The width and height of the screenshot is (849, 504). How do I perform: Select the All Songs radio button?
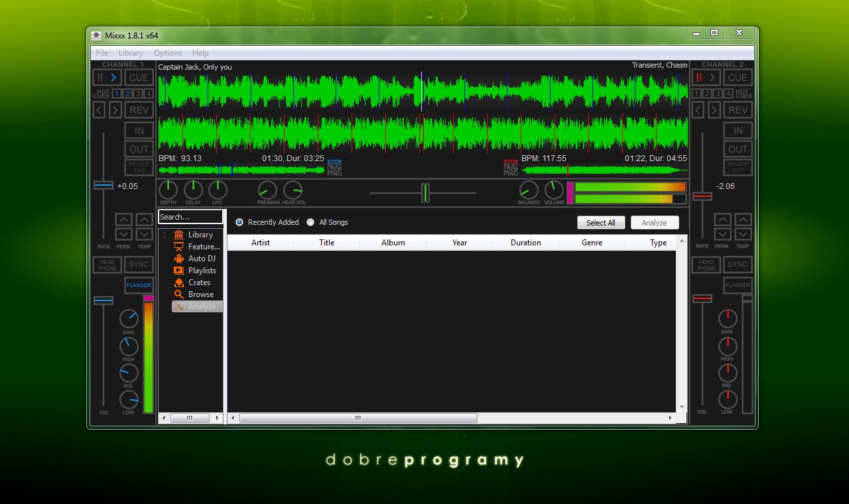tap(310, 222)
